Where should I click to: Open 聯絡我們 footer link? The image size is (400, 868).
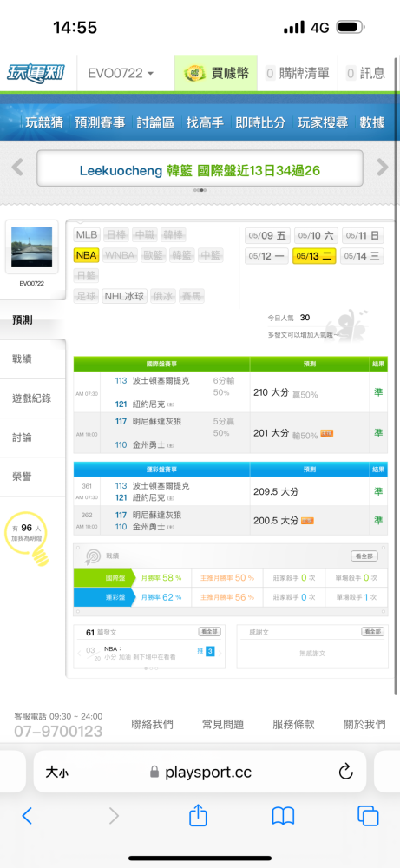pyautogui.click(x=152, y=724)
